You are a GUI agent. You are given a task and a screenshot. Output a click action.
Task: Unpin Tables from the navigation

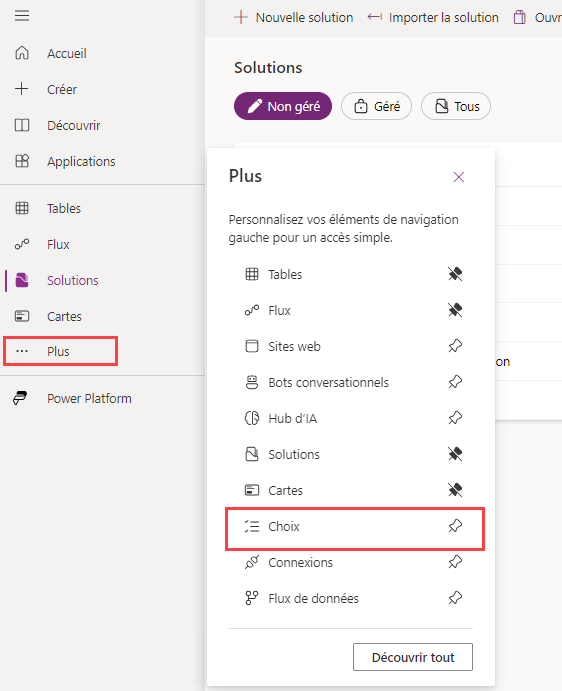[x=455, y=274]
